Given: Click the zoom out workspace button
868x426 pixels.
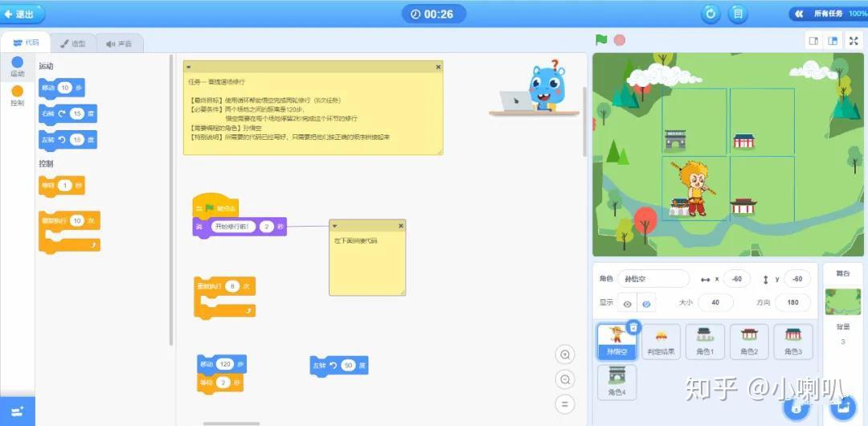Looking at the screenshot, I should (565, 379).
